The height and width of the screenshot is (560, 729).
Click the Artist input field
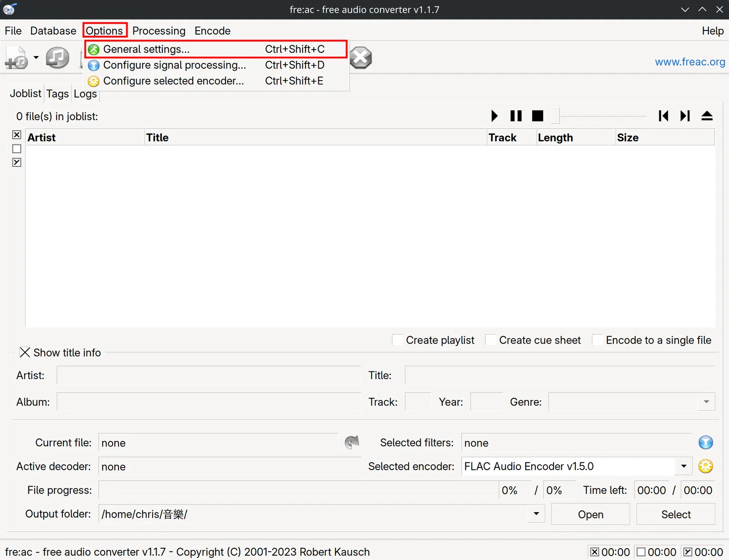[x=209, y=375]
